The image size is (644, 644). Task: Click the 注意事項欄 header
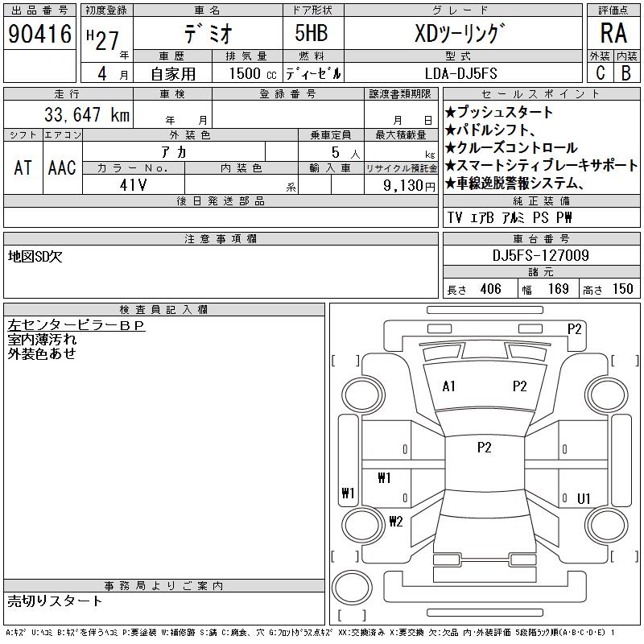point(221,238)
